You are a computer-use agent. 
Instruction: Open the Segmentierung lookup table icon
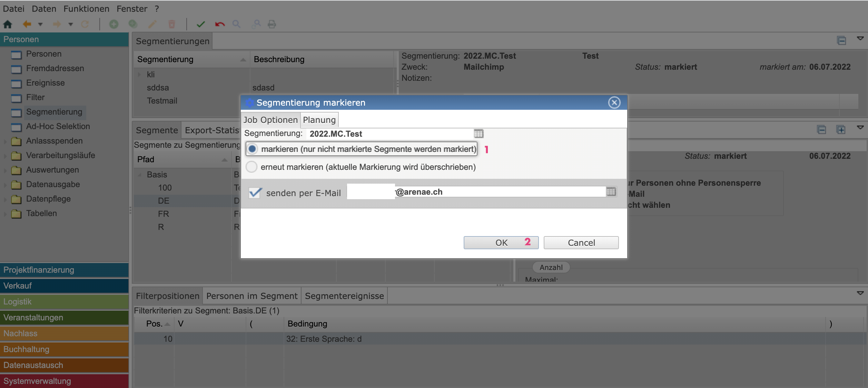click(x=479, y=134)
